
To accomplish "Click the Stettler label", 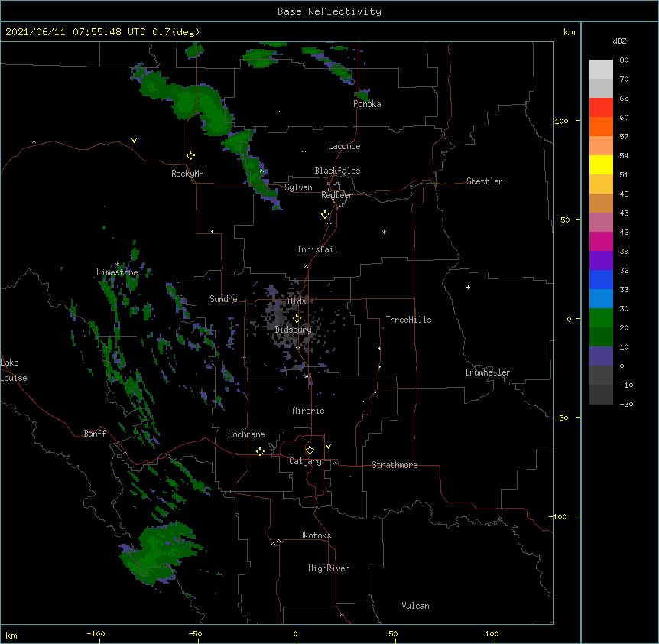I will tap(485, 181).
